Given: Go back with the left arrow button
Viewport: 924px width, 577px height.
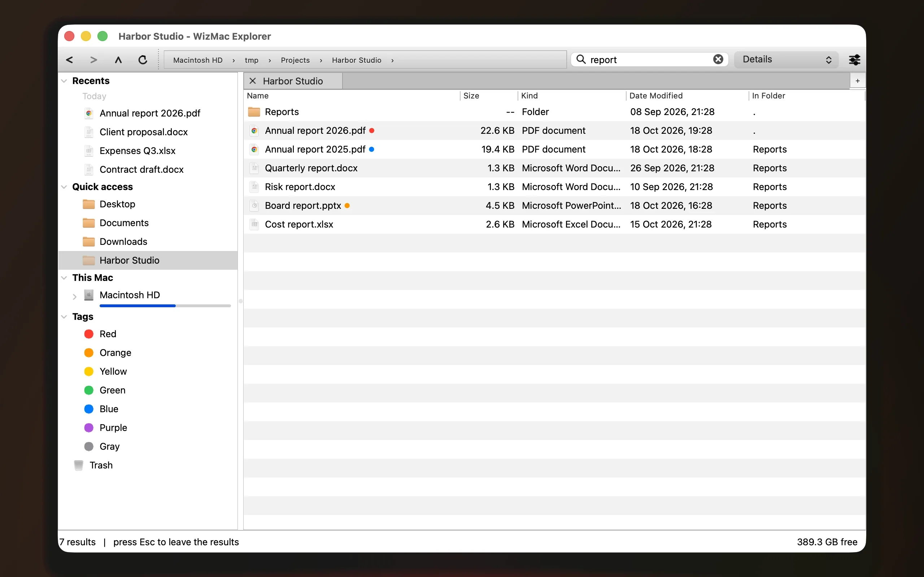Looking at the screenshot, I should coord(70,60).
